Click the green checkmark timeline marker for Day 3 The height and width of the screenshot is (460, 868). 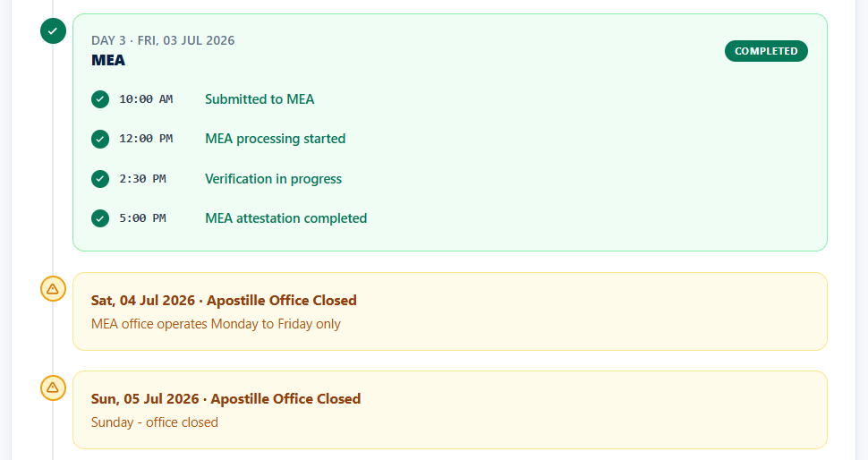click(x=53, y=30)
